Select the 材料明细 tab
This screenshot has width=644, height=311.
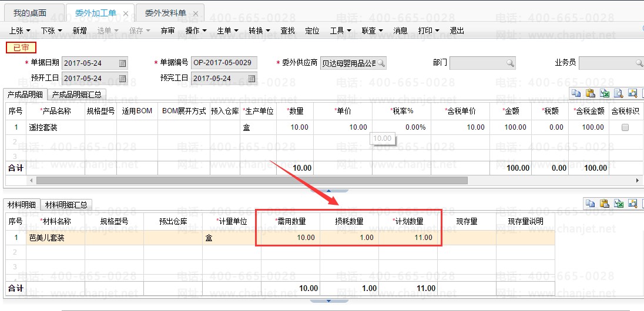click(22, 204)
